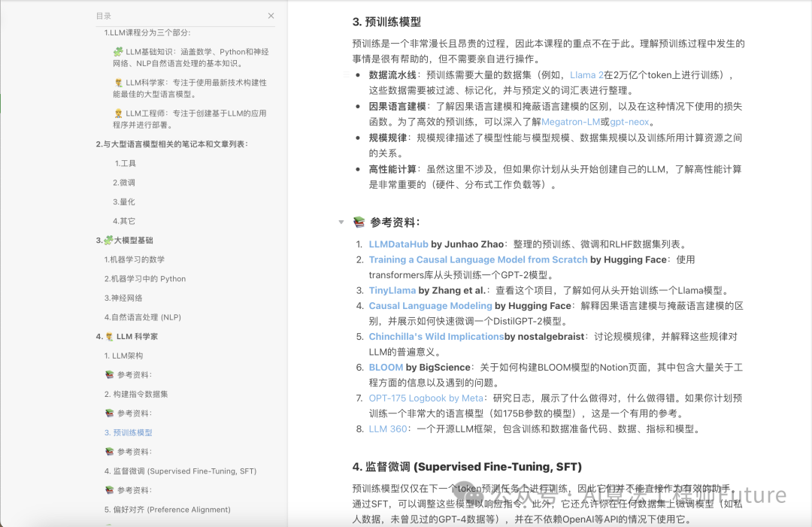The width and height of the screenshot is (812, 527).
Task: Click books icon of 参考资料 under 3. 预训练模型 outline
Action: click(x=109, y=451)
